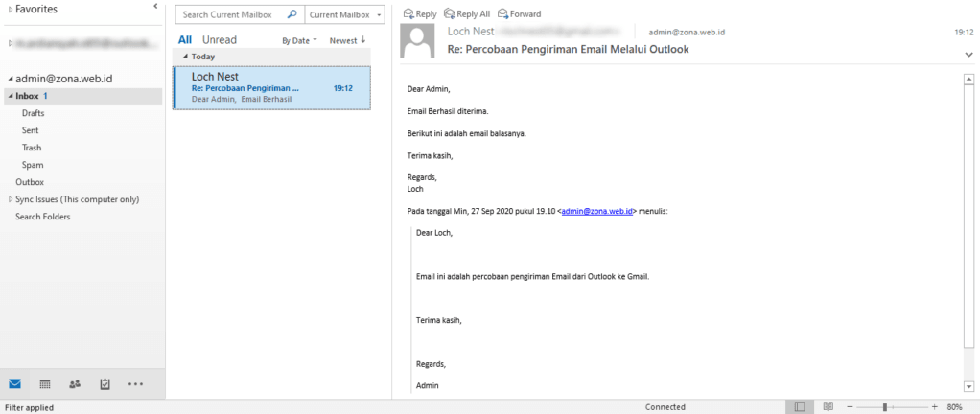Viewport: 980px width, 414px height.
Task: Expand the blurred outlook account
Action: [x=10, y=44]
